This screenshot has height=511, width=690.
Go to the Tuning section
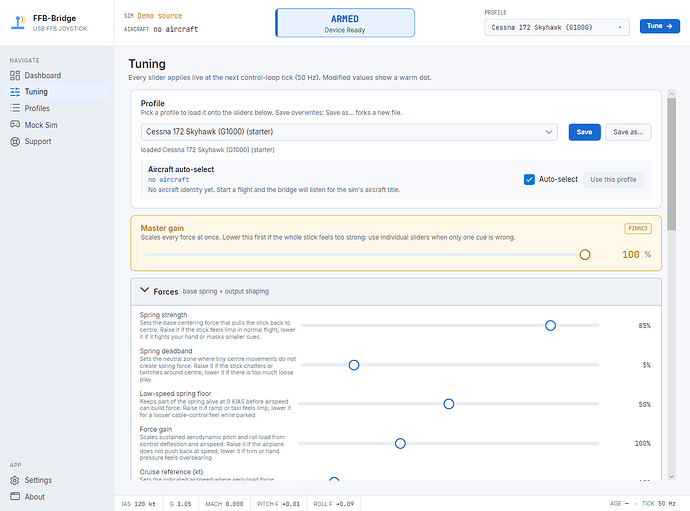click(x=57, y=92)
